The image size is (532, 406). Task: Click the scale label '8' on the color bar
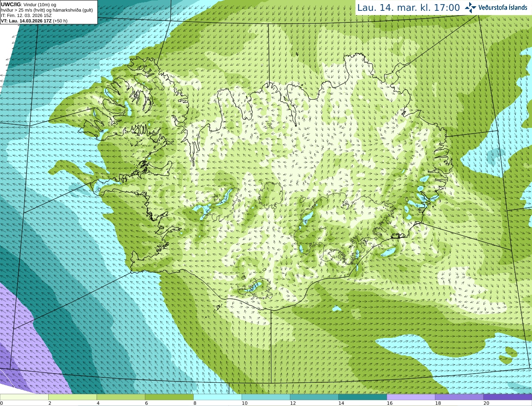tap(195, 403)
